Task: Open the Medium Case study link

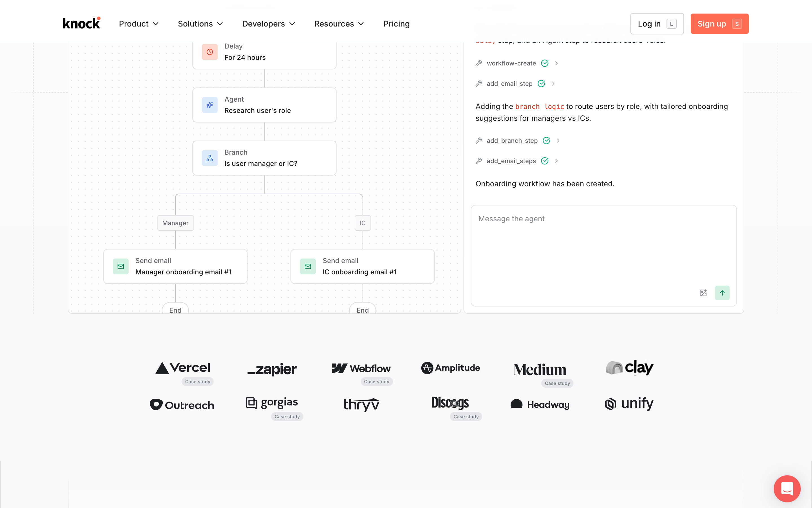Action: coord(557,383)
